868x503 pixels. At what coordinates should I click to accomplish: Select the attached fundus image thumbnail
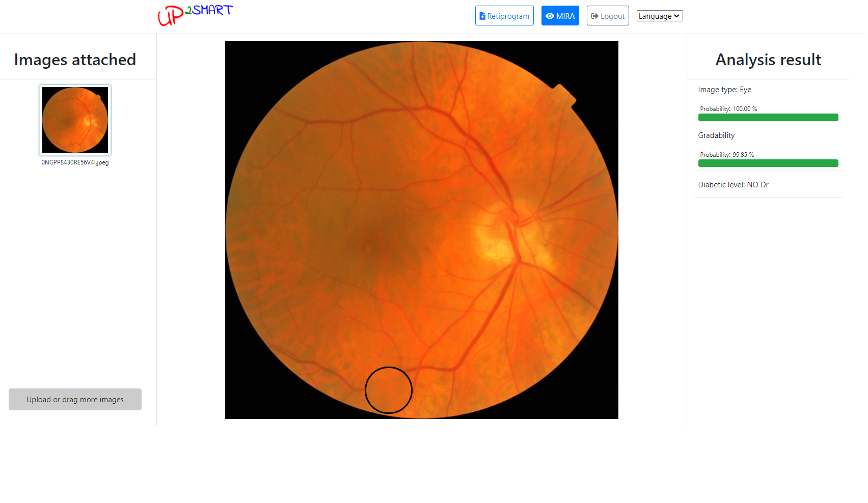[x=75, y=120]
